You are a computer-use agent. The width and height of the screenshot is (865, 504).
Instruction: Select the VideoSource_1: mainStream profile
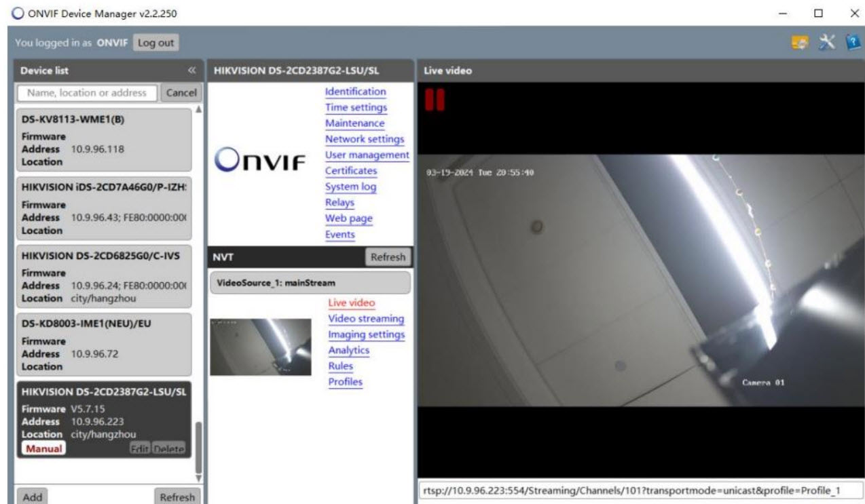pos(310,283)
